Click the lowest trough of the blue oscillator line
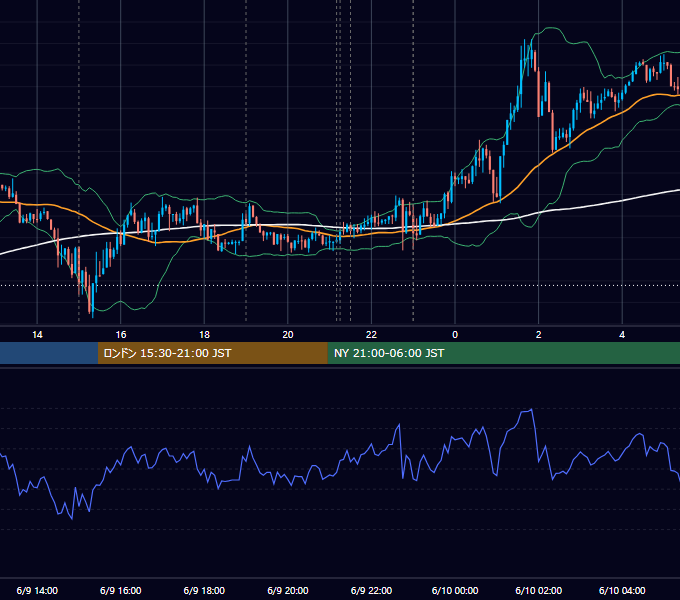Screen dimensions: 680x600 click(x=72, y=518)
